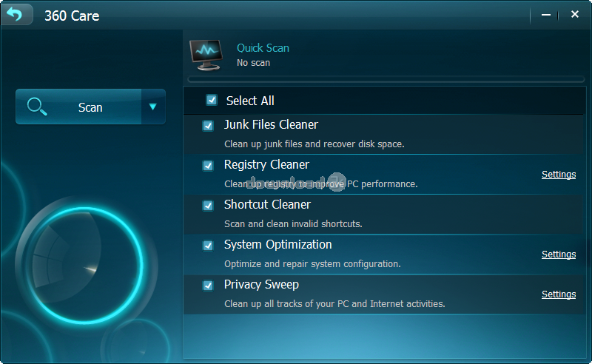This screenshot has height=364, width=592.
Task: Click the magnifying glass scan icon
Action: tap(37, 107)
